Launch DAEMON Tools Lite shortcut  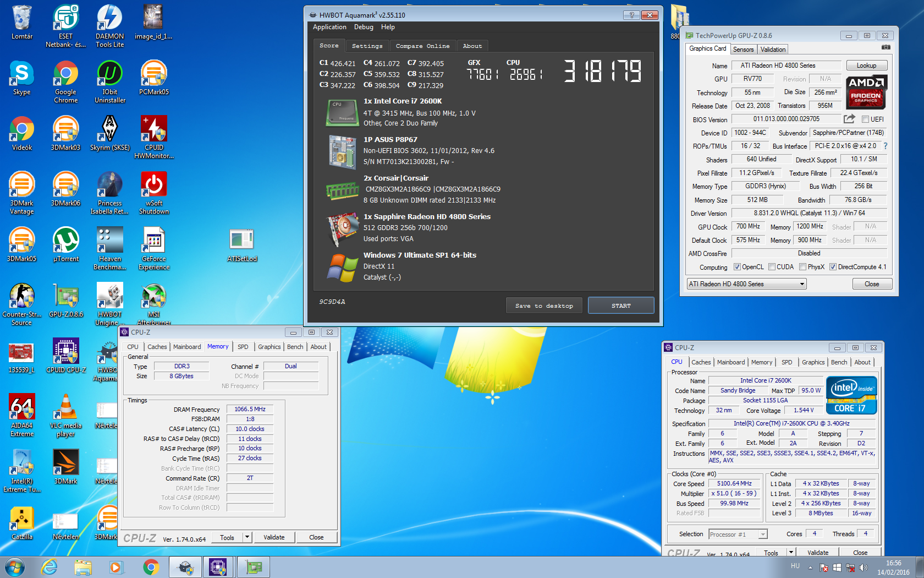[x=109, y=26]
